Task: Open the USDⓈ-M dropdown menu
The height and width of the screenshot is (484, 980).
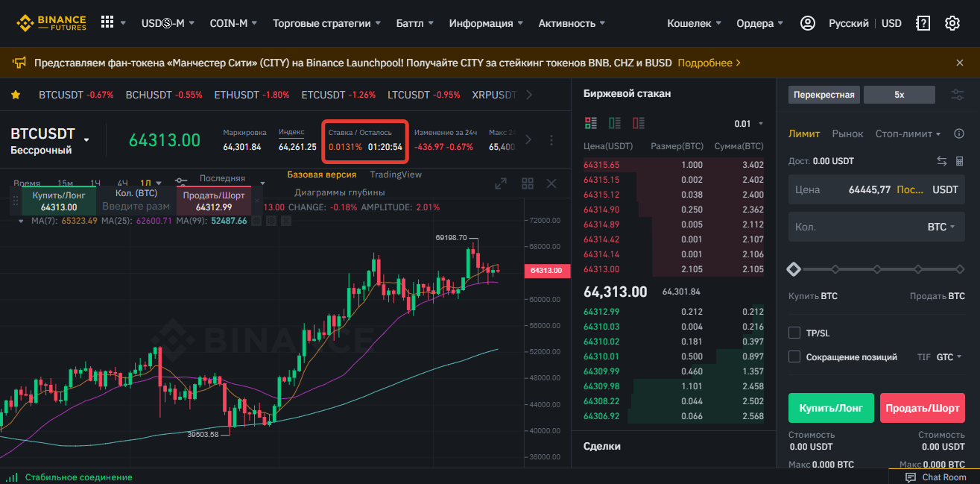Action: pos(168,23)
